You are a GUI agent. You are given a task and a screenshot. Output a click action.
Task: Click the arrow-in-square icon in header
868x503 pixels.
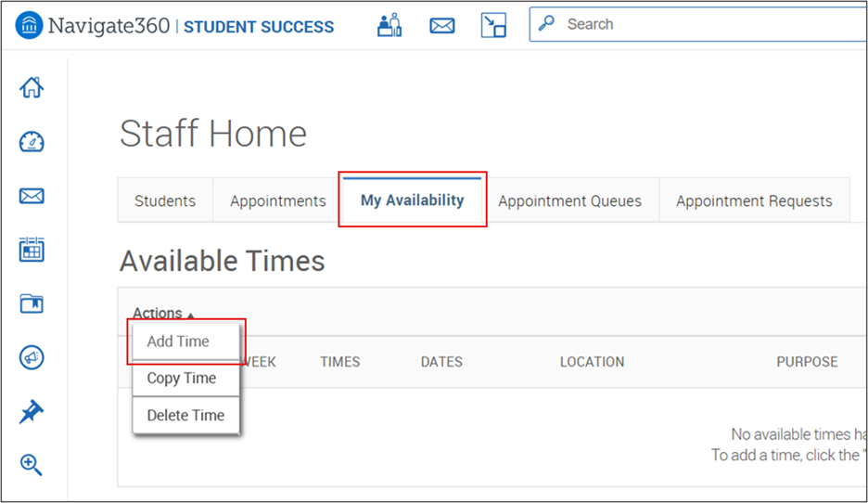click(493, 25)
